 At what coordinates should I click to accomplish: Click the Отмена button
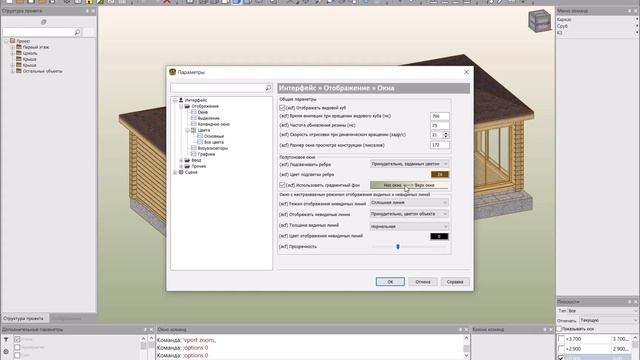(423, 282)
